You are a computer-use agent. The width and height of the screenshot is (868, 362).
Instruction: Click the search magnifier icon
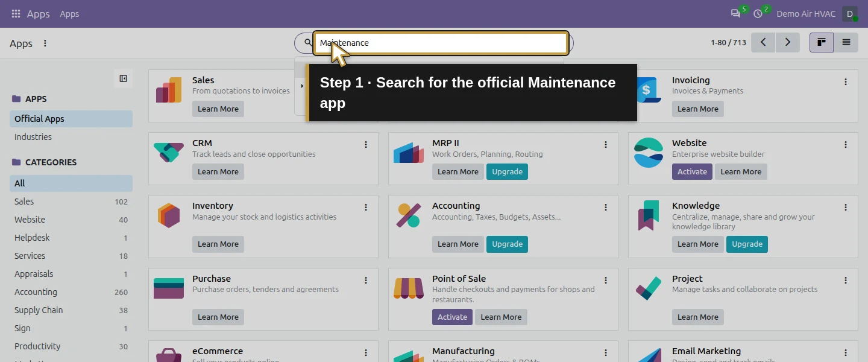point(308,43)
